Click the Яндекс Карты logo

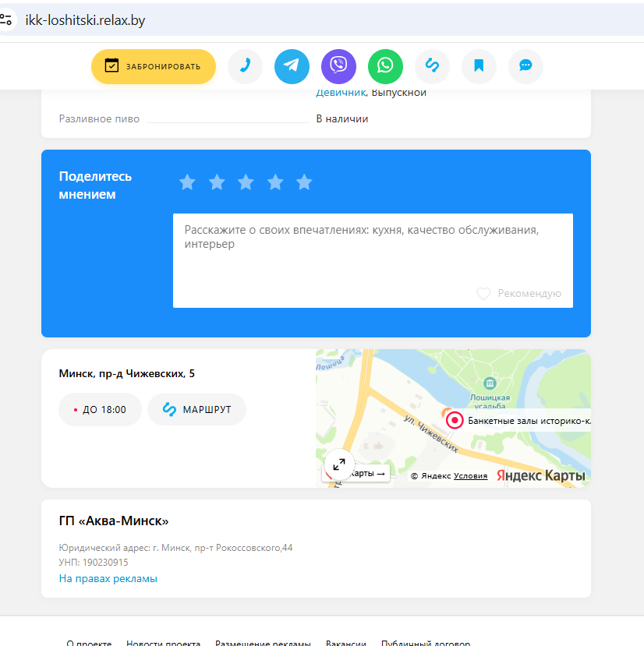pos(540,475)
